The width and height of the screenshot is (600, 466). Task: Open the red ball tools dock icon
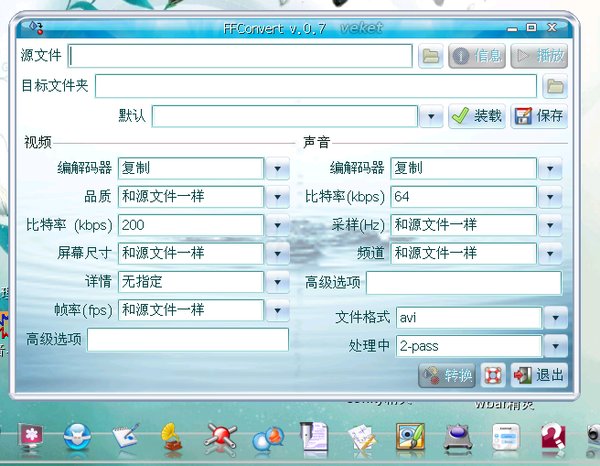[x=220, y=436]
